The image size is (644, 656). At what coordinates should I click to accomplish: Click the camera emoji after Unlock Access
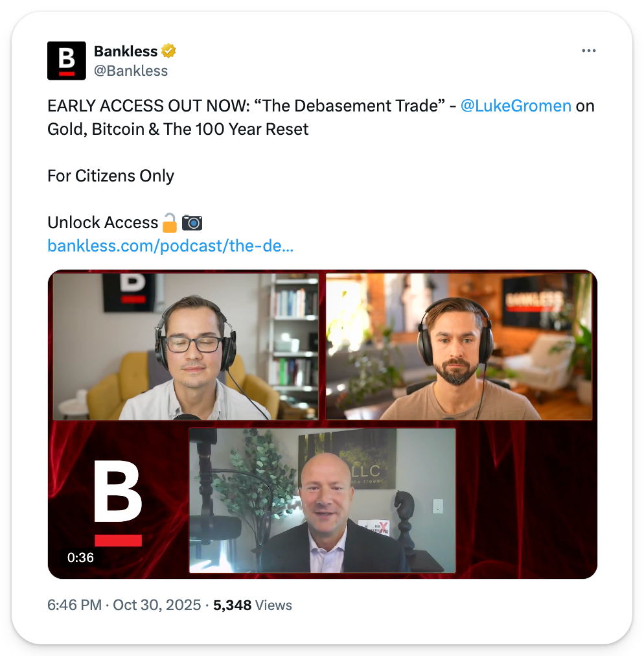point(192,222)
